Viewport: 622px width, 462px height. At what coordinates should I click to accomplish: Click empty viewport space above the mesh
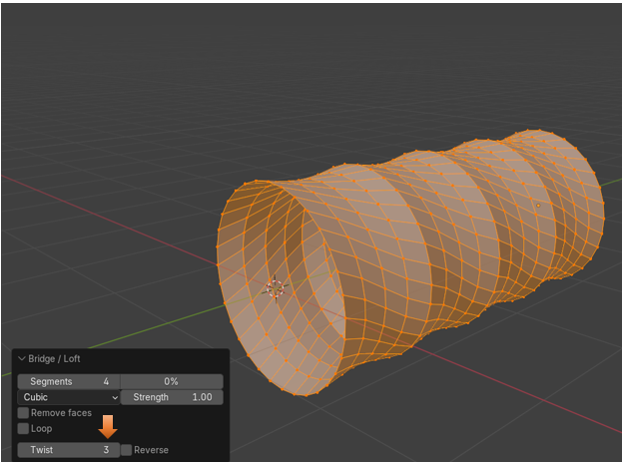(x=300, y=70)
